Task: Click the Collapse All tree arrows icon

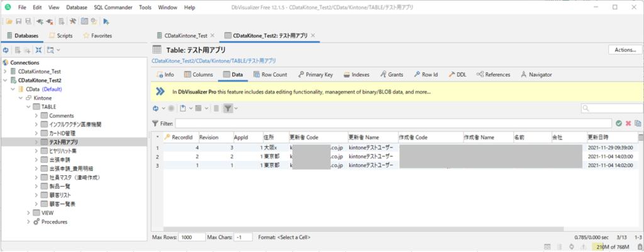Action: click(38, 50)
